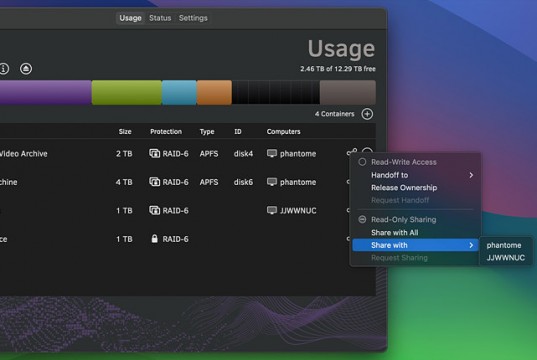Expand the Handoff to submenu
This screenshot has width=537, height=360.
coord(471,175)
